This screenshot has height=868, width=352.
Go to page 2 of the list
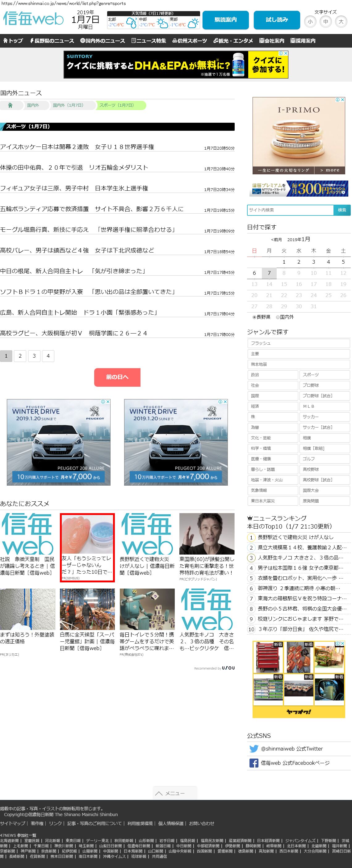click(x=20, y=356)
